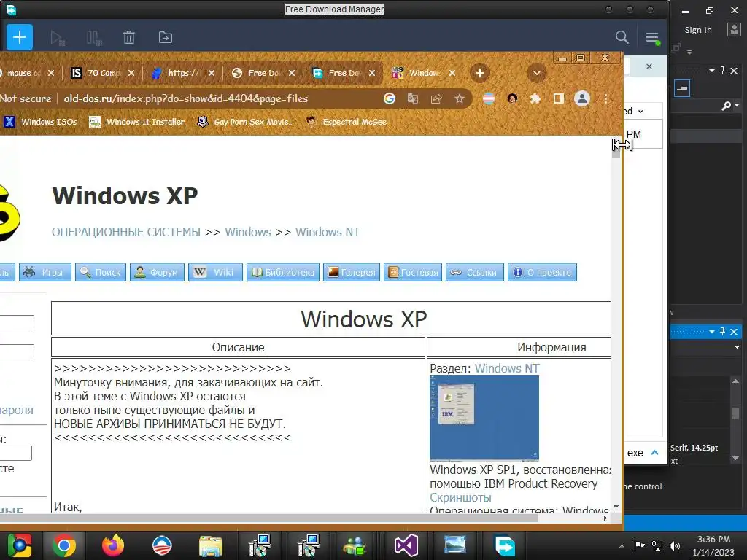
Task: Click the striped flag extension icon
Action: pyautogui.click(x=489, y=98)
